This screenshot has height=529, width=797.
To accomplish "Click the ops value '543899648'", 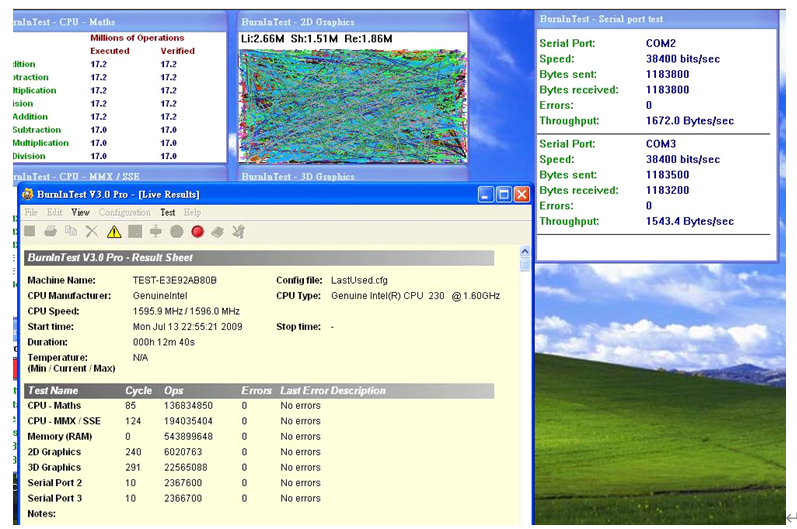I will (x=188, y=437).
